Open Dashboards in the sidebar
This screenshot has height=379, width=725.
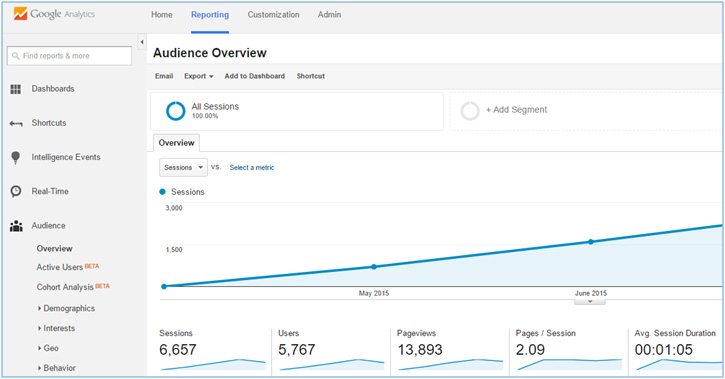click(53, 89)
